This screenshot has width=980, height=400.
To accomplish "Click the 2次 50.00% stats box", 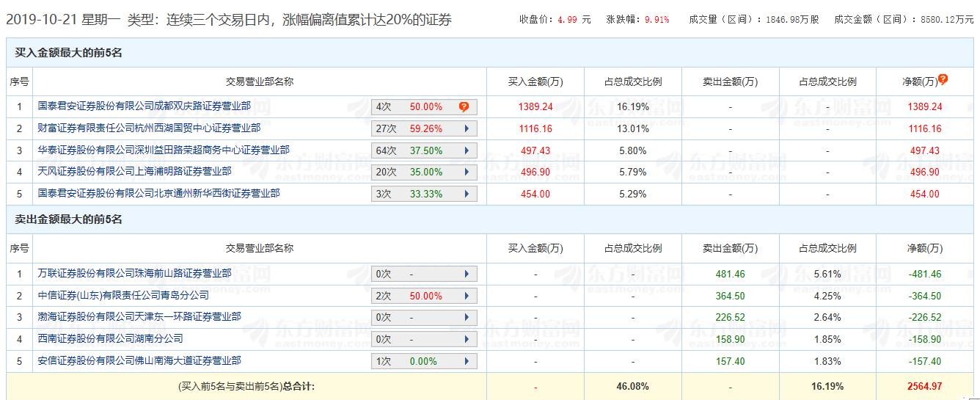I will tap(424, 297).
